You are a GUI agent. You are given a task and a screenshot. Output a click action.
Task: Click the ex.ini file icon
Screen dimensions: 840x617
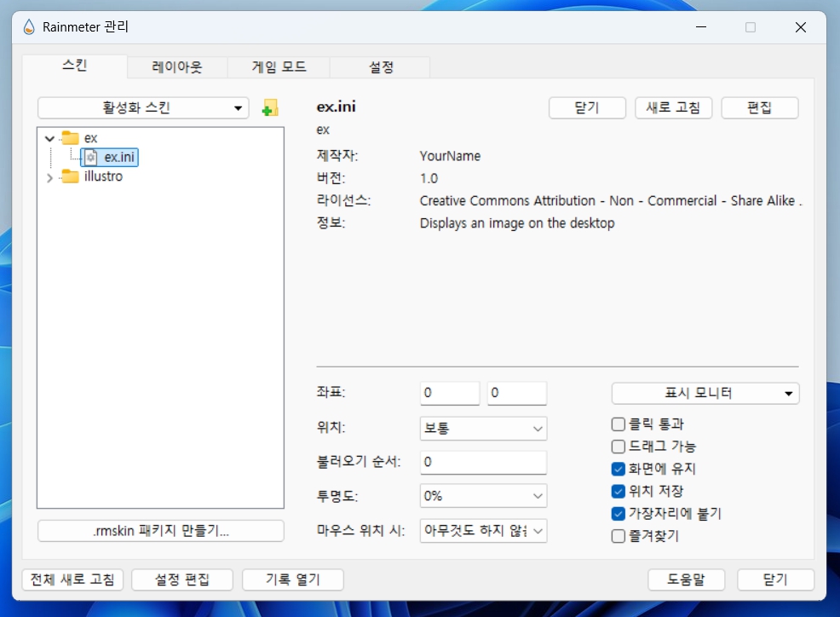90,157
